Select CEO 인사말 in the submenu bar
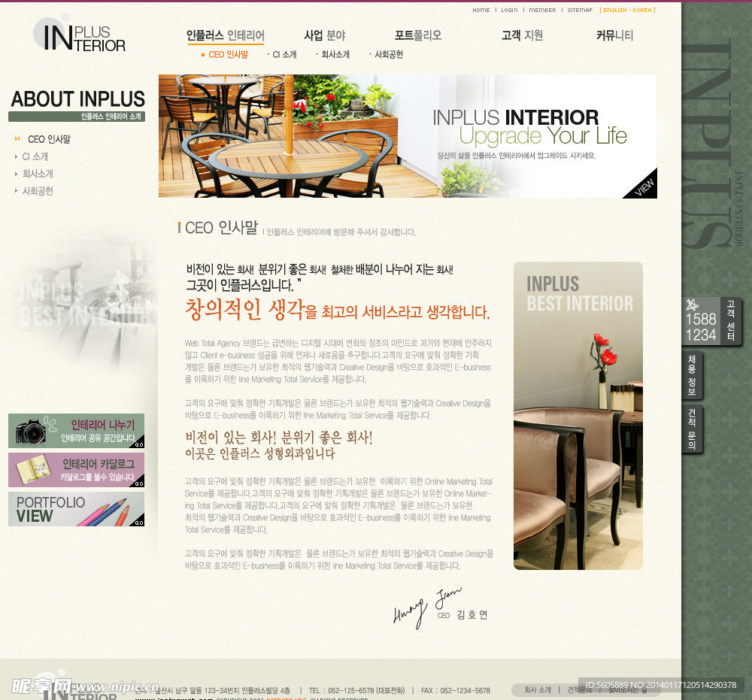The width and height of the screenshot is (752, 700). tap(228, 55)
